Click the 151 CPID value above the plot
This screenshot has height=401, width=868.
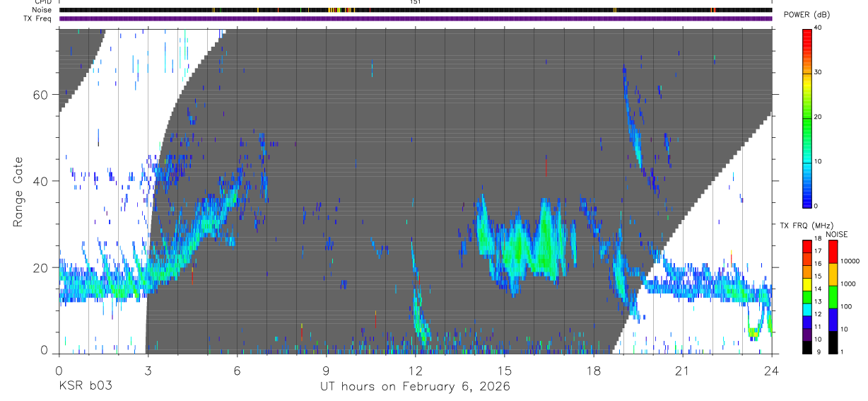tap(415, 2)
